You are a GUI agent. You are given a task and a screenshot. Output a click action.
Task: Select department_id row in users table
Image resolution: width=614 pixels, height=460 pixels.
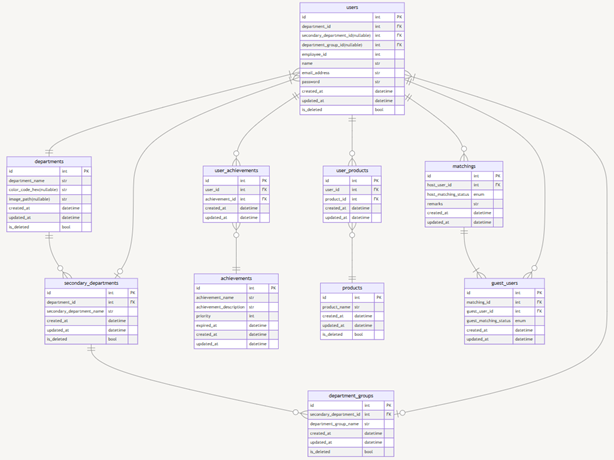tap(352, 26)
